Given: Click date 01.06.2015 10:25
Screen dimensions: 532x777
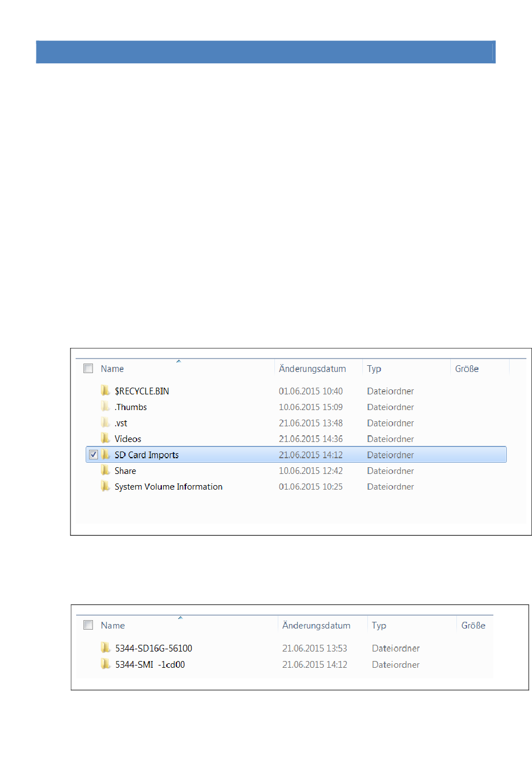Looking at the screenshot, I should click(311, 487).
